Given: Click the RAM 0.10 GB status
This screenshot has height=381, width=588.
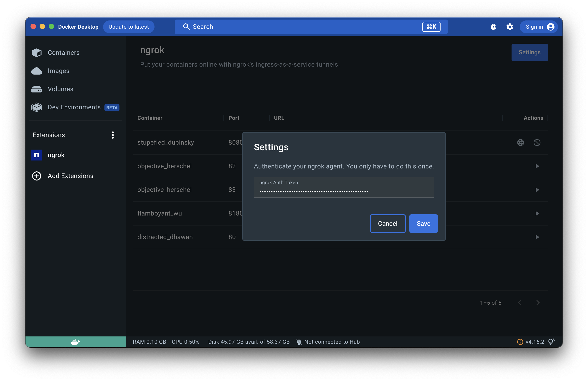Looking at the screenshot, I should [x=150, y=342].
